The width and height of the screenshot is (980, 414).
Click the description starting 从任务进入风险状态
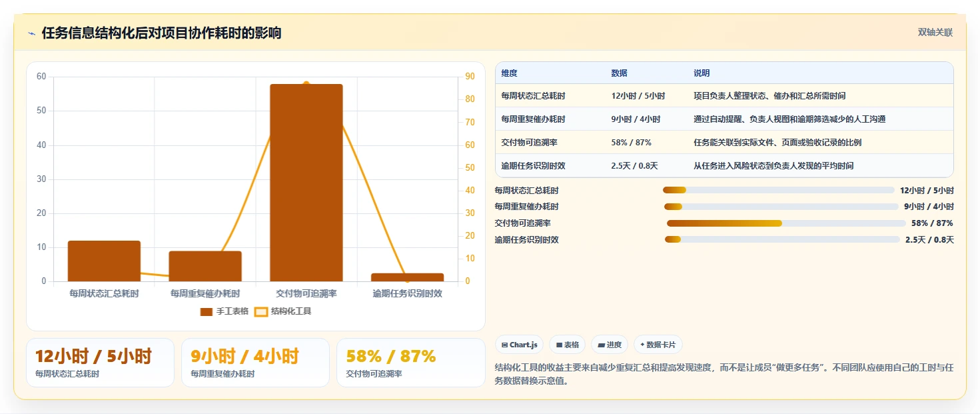click(x=773, y=166)
